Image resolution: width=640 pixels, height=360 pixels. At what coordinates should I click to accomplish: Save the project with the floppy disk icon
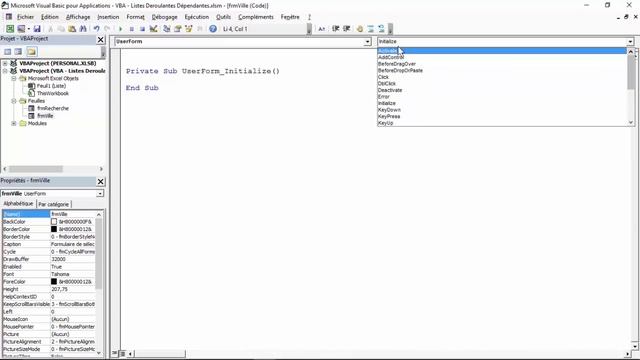click(37, 29)
